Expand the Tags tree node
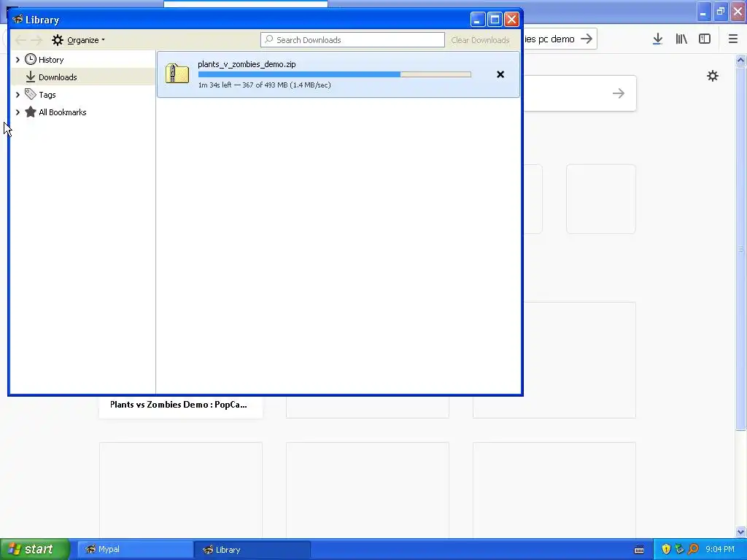Viewport: 747px width, 560px height. click(18, 95)
